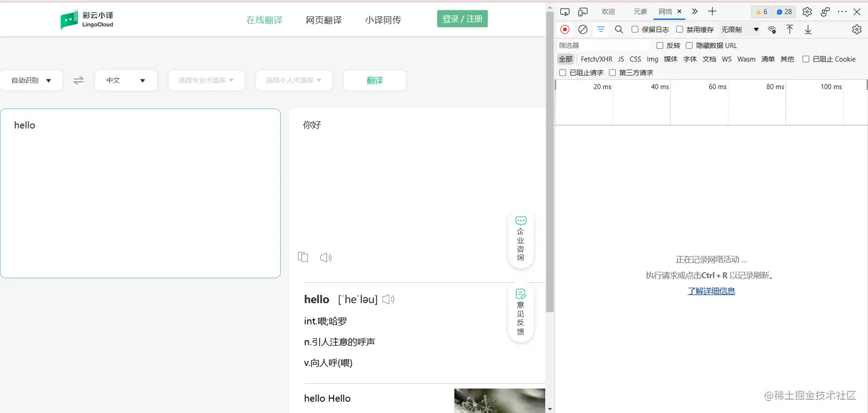The width and height of the screenshot is (868, 413).
Task: Open the Network panel settings gear
Action: pos(857,29)
